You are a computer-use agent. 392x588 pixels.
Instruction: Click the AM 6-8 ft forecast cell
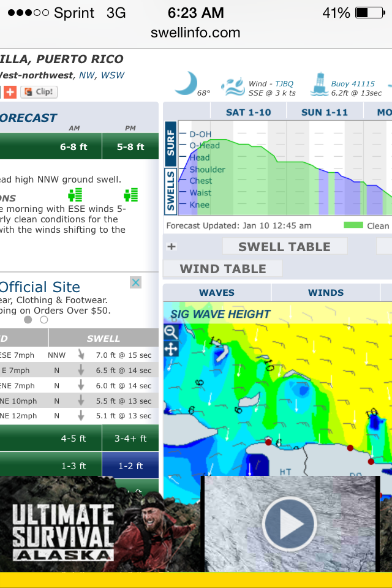(x=73, y=146)
